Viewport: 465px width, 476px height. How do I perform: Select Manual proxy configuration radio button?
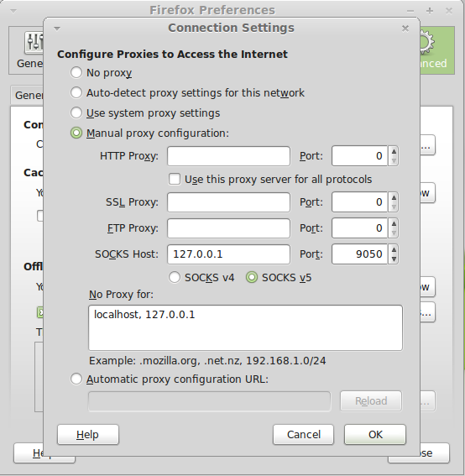(x=76, y=133)
